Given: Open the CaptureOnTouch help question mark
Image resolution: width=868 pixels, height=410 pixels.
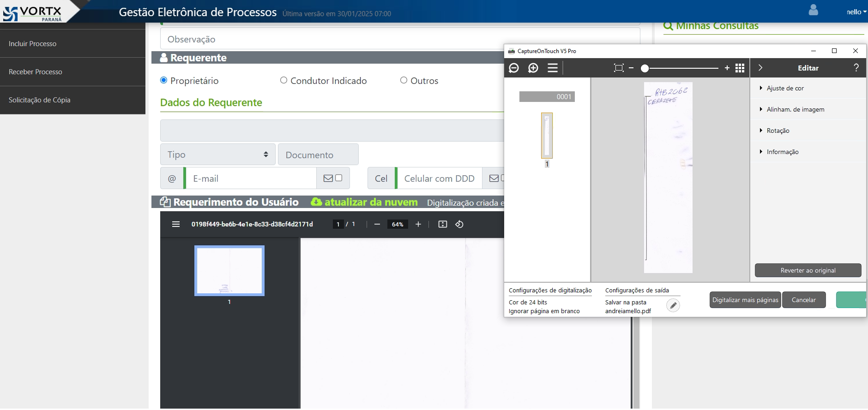Looking at the screenshot, I should (x=856, y=68).
